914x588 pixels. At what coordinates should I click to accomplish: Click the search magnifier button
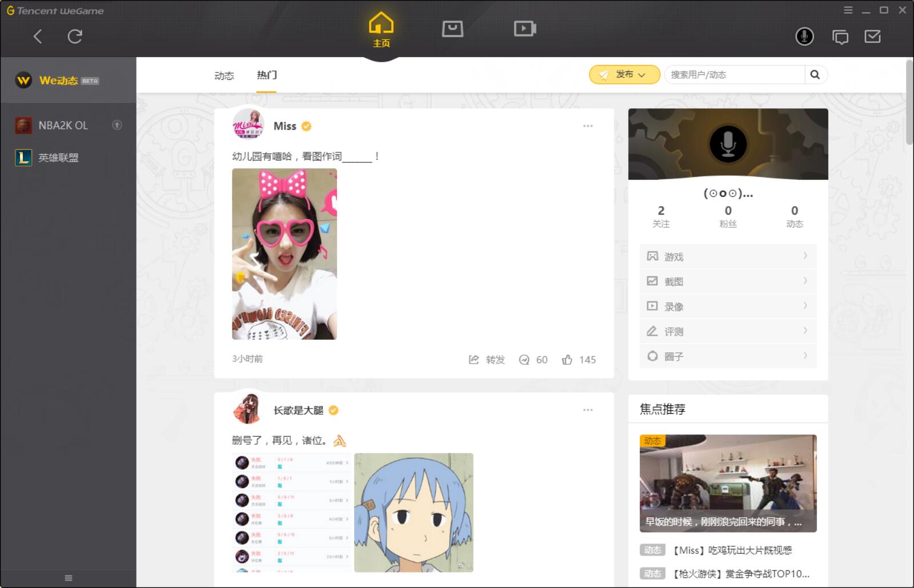(815, 75)
